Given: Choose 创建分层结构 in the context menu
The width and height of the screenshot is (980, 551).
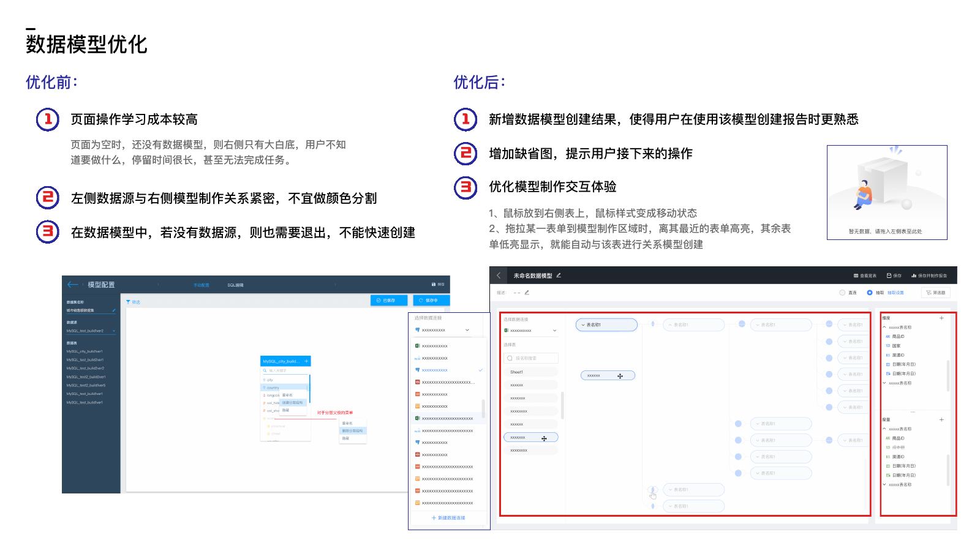Looking at the screenshot, I should 292,403.
